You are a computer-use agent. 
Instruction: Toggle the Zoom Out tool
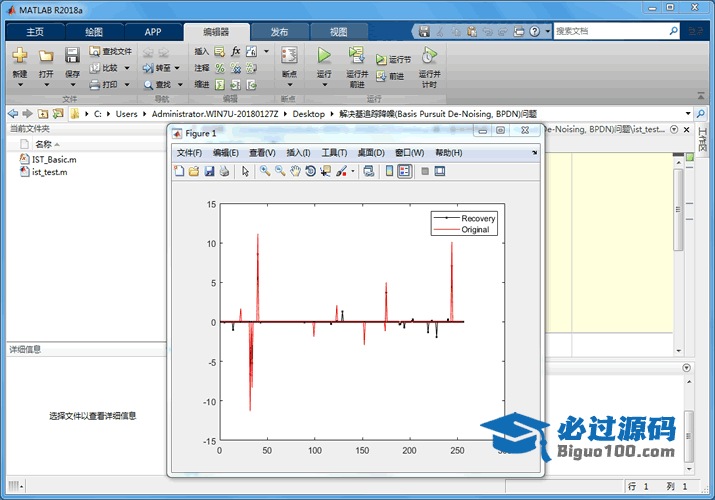(x=280, y=171)
